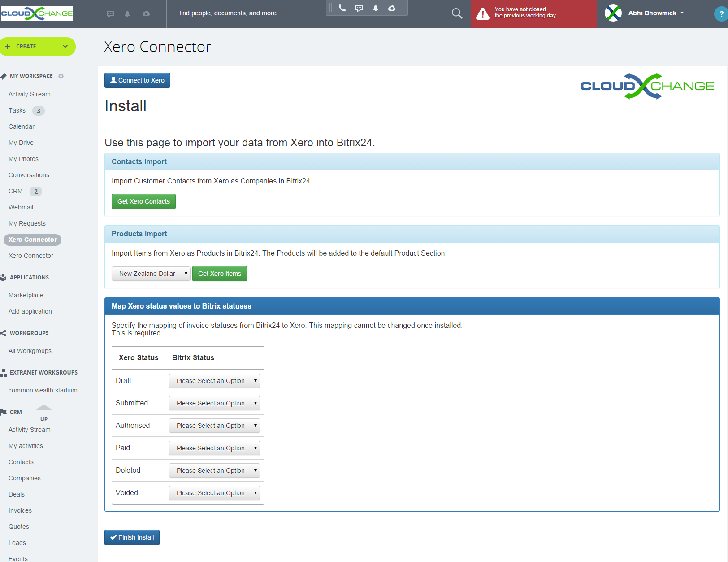The height and width of the screenshot is (562, 728).
Task: Open the New Zealand Dollar currency dropdown
Action: click(x=151, y=273)
